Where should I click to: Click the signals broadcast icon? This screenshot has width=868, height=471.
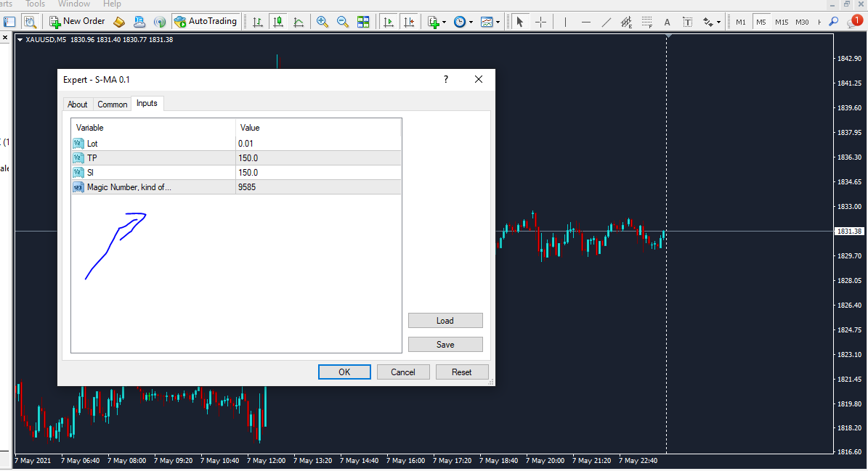[160, 22]
